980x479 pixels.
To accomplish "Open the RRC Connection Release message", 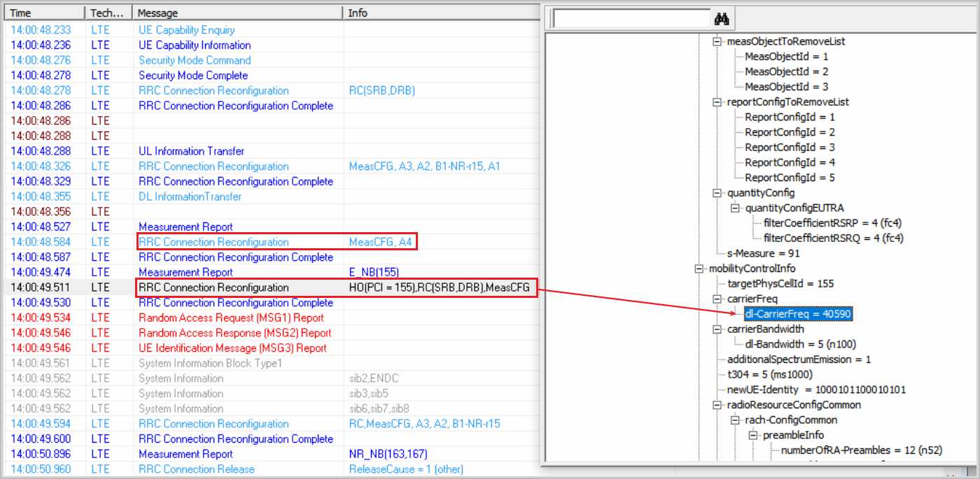I will pos(196,469).
